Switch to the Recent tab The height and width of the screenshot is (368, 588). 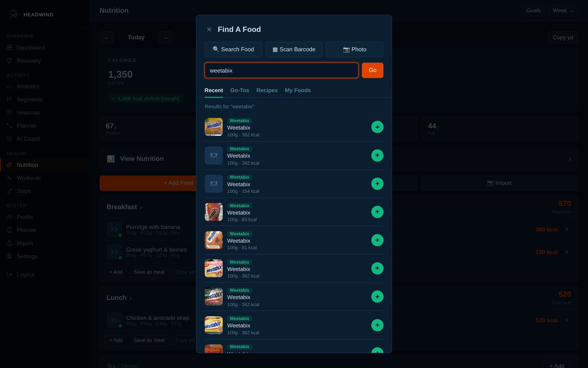click(214, 90)
